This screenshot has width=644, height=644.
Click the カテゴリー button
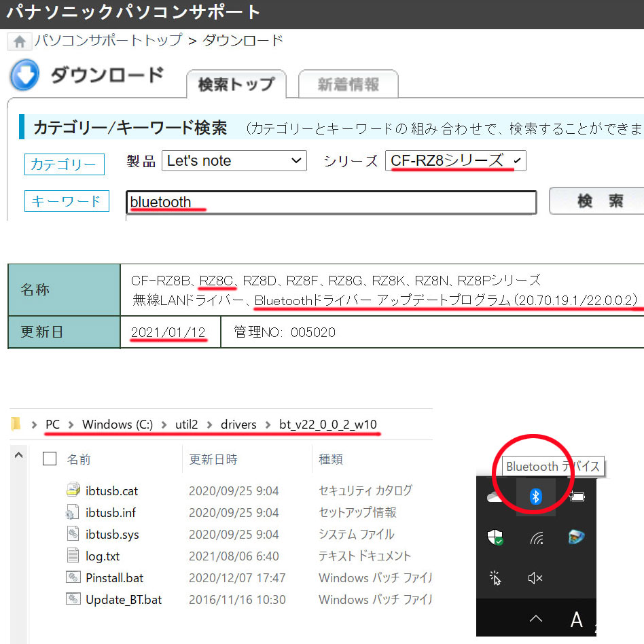(65, 164)
